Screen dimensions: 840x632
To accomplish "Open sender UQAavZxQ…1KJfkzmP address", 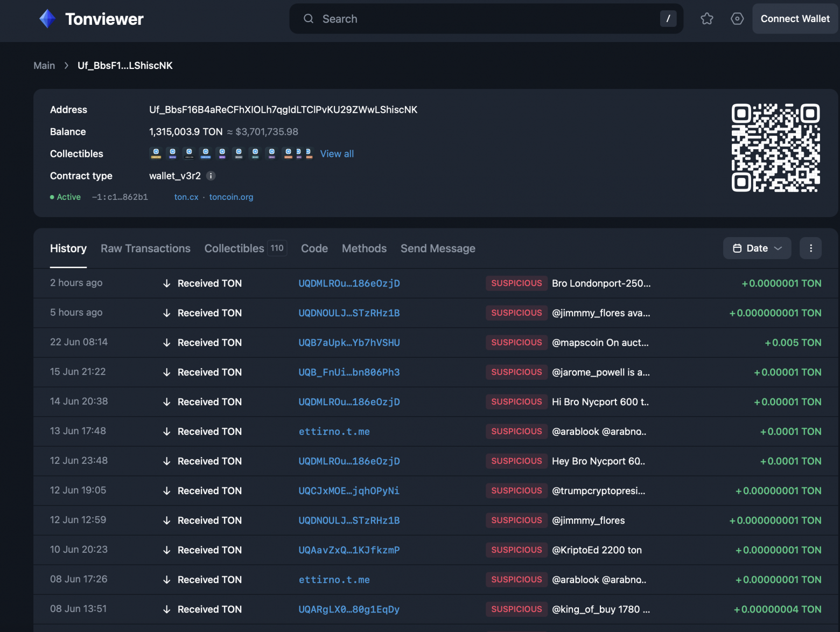I will [x=349, y=550].
